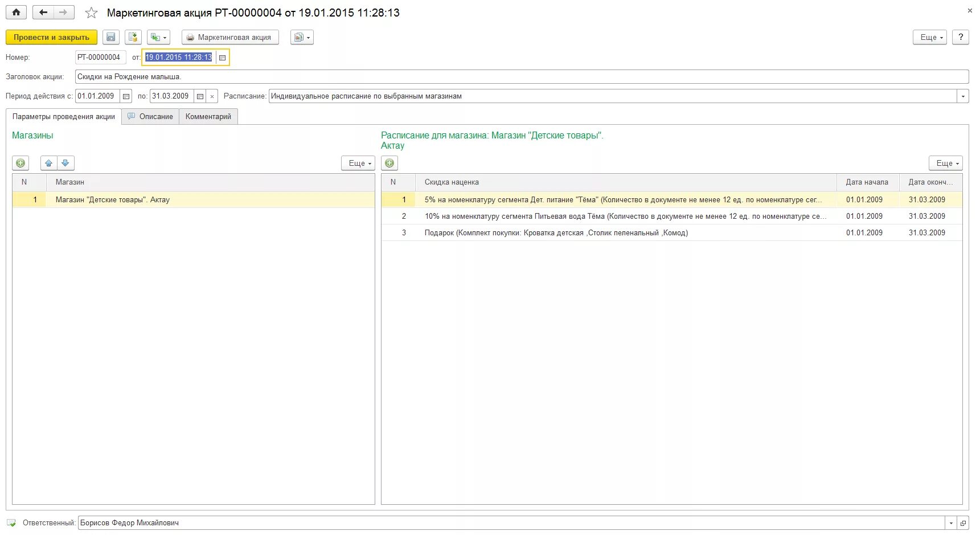
Task: Move selected store down
Action: click(65, 163)
